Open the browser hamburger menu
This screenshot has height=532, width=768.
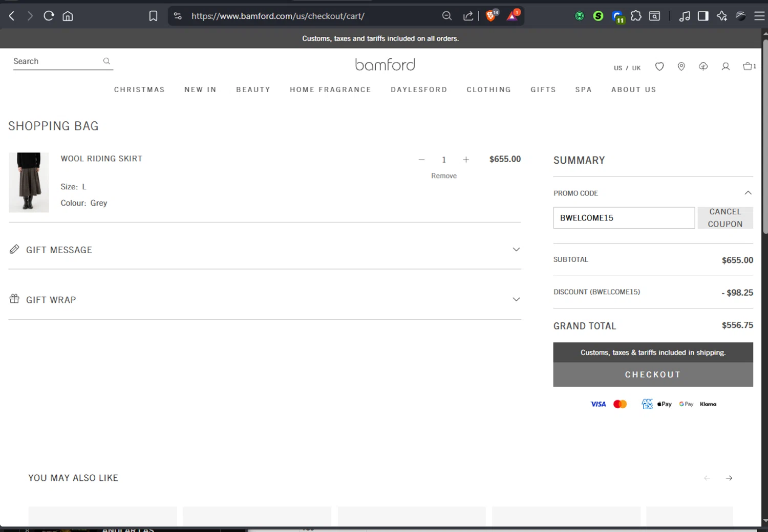click(759, 16)
